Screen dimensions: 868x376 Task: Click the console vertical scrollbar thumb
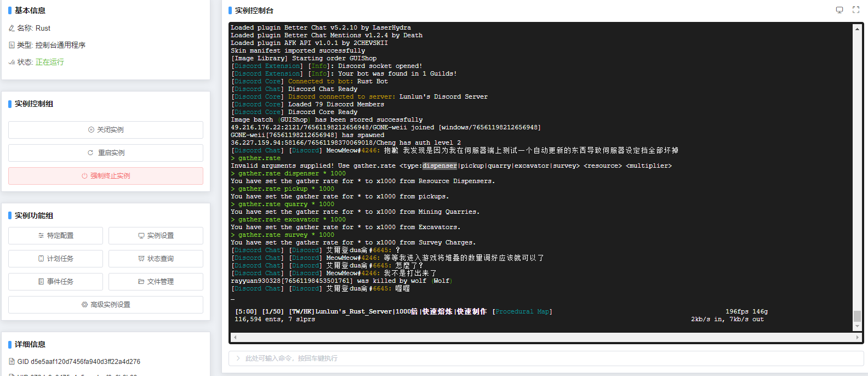(x=857, y=316)
